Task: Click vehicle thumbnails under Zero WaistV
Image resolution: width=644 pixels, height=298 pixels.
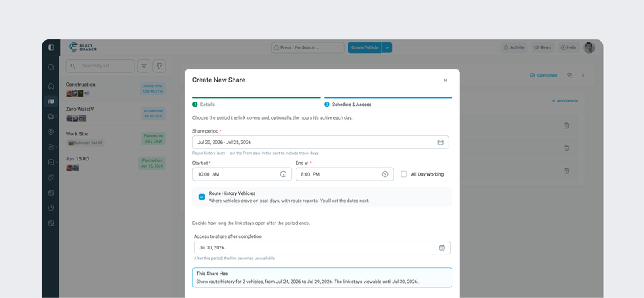Action: tap(76, 118)
